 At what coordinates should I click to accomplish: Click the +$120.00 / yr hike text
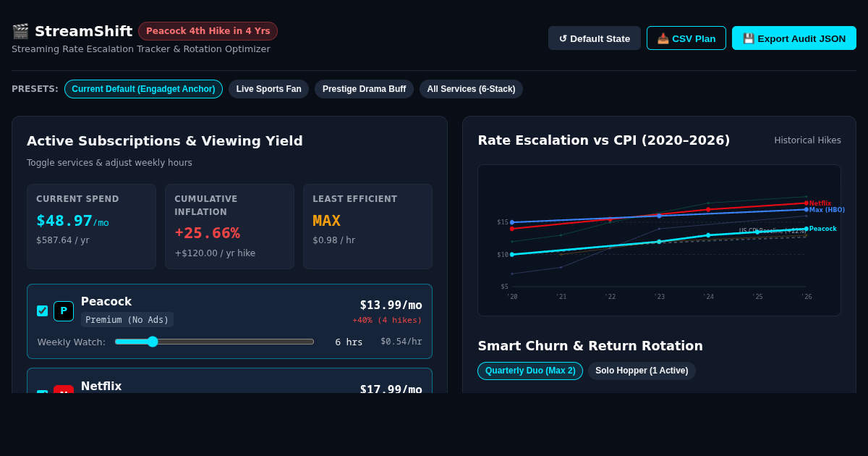(x=215, y=253)
